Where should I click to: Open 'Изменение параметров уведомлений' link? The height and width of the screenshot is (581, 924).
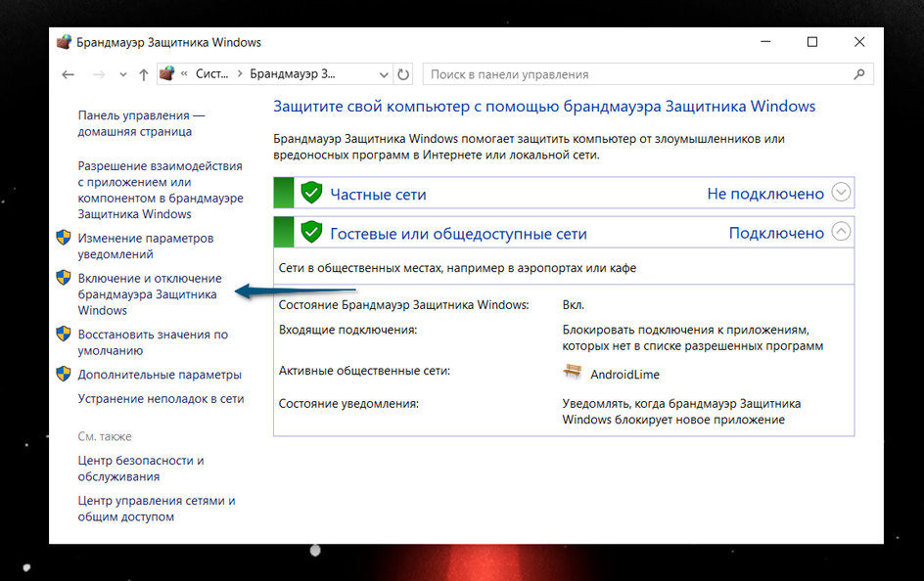tap(146, 246)
